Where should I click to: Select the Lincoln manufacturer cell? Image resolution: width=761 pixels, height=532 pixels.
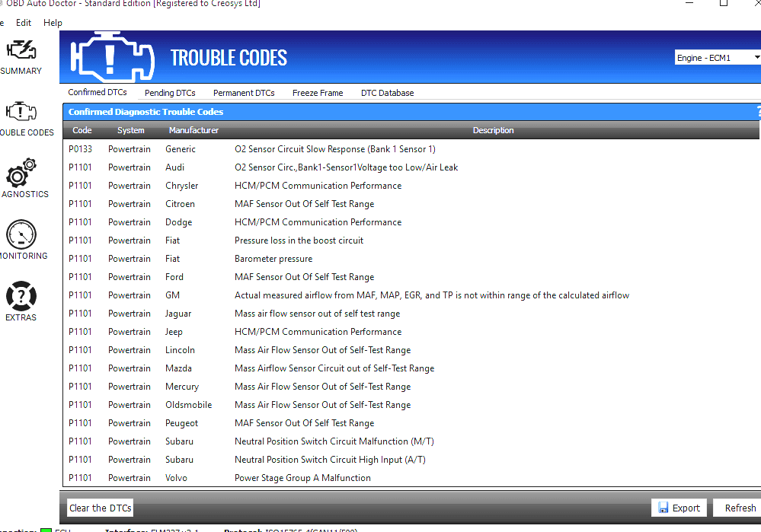180,350
